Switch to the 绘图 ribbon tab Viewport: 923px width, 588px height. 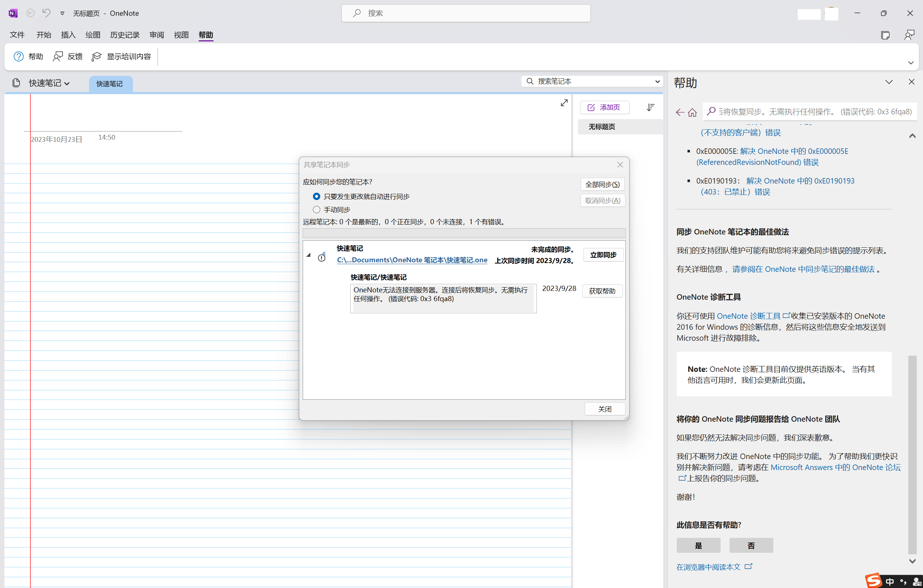click(x=93, y=35)
